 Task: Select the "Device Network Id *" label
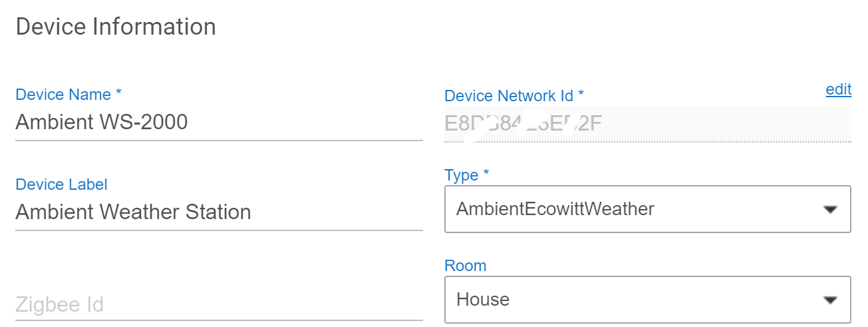[513, 96]
